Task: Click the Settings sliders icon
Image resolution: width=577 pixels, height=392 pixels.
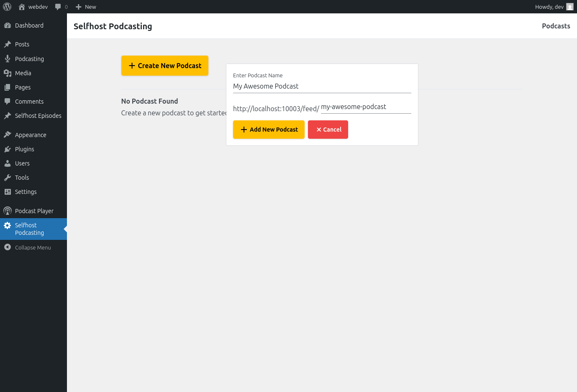Action: point(8,192)
